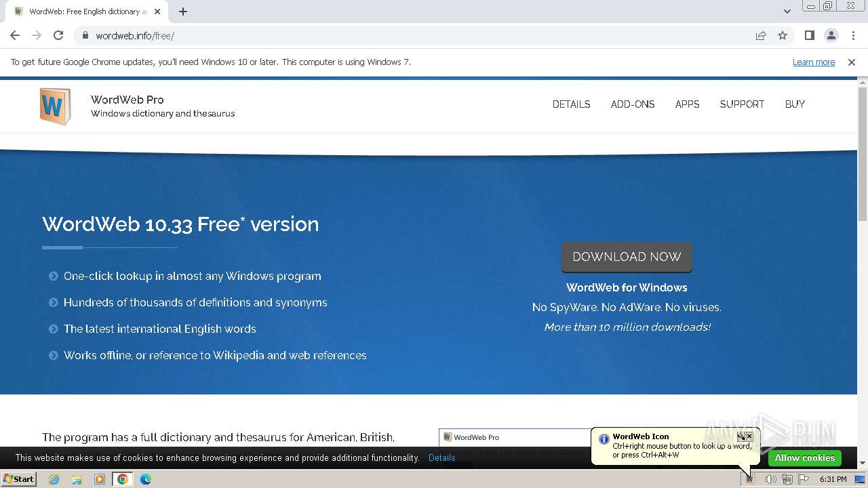
Task: Click 'Hundreds of thousands of definitions and synonyms'
Action: click(195, 303)
